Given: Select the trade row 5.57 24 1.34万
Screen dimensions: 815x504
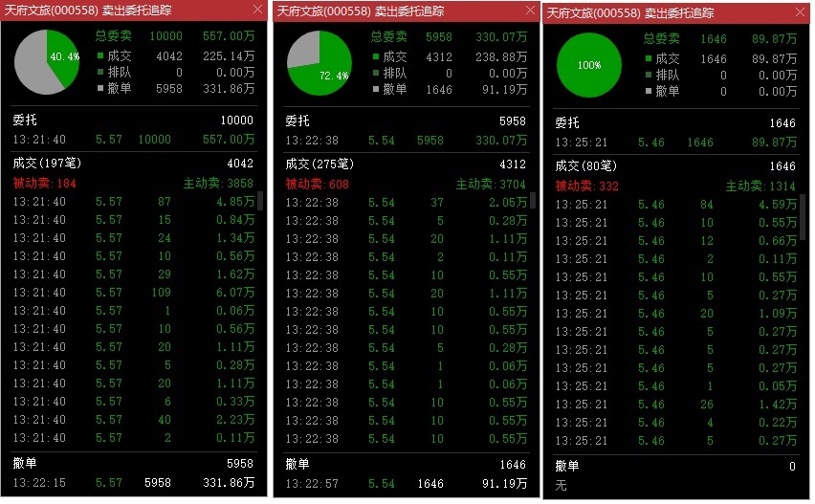Looking at the screenshot, I should (x=134, y=238).
